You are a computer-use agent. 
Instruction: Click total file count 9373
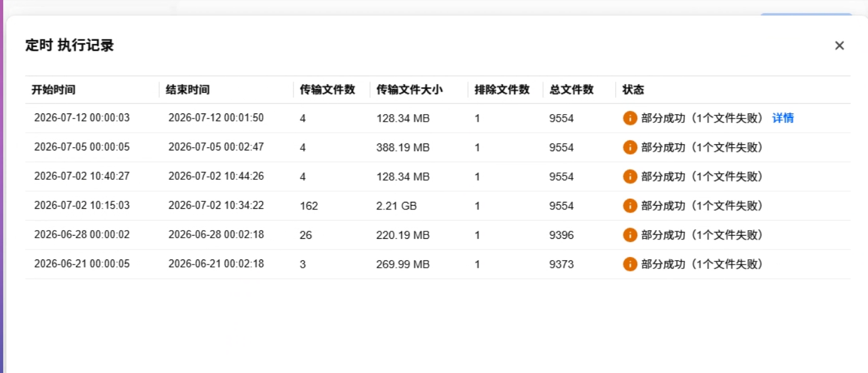click(561, 265)
